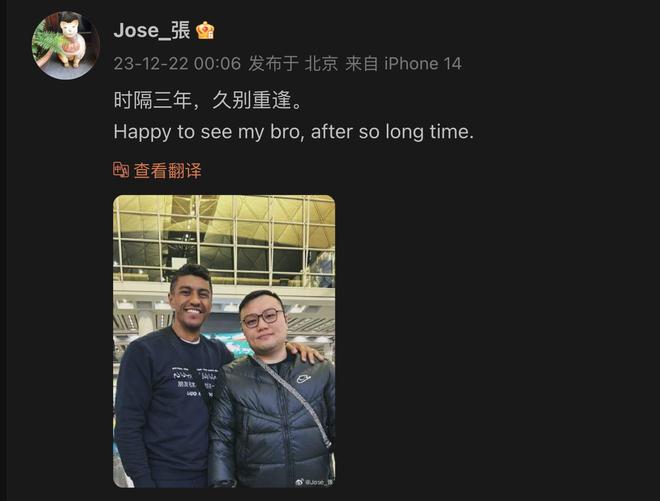Image resolution: width=660 pixels, height=501 pixels.
Task: Click the Weibo logo in photo watermark
Action: point(299,482)
